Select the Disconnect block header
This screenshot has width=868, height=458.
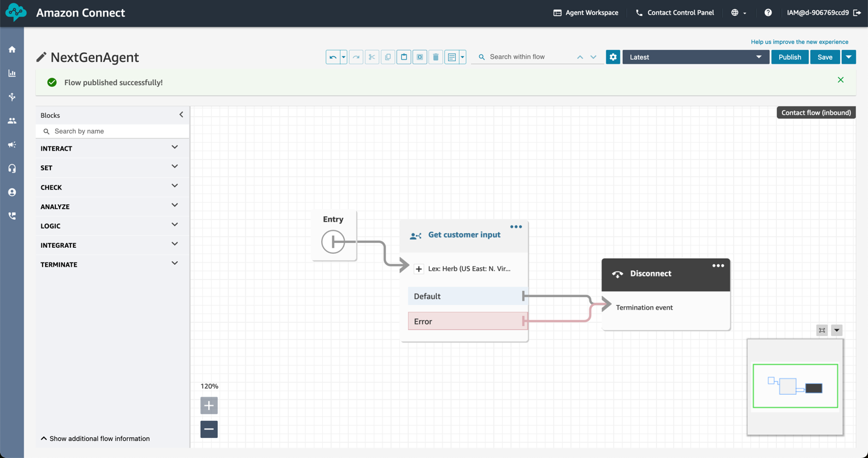(x=666, y=275)
